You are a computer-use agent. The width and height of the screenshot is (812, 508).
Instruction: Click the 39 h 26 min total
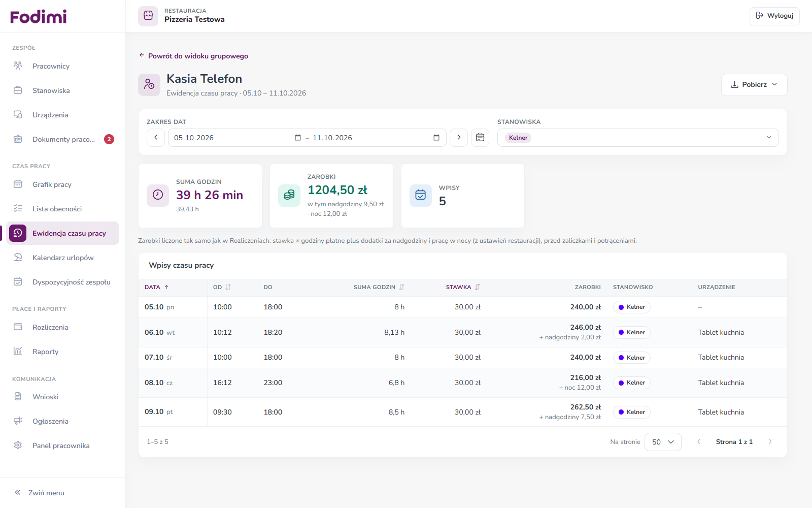pyautogui.click(x=210, y=195)
